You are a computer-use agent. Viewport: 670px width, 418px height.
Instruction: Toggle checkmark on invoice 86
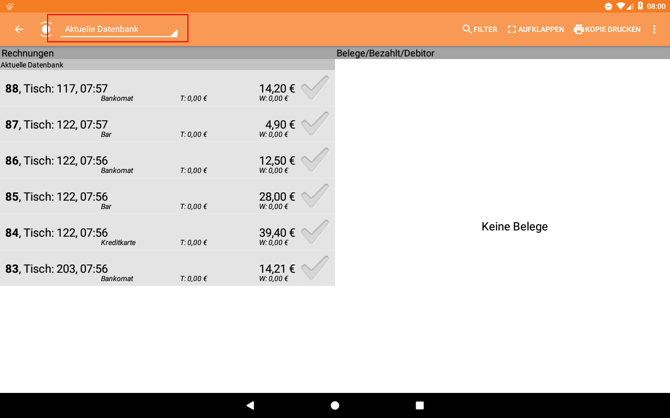(315, 160)
